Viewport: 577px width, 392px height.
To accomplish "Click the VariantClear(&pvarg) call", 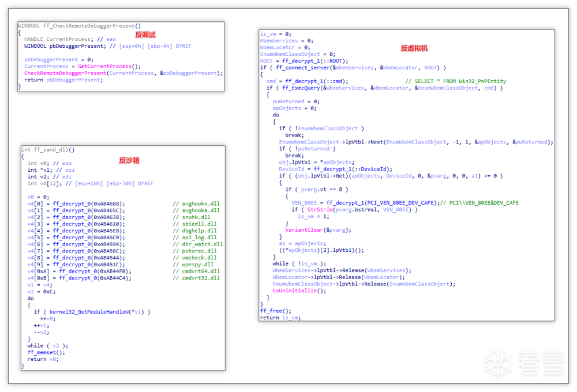I will pos(319,230).
